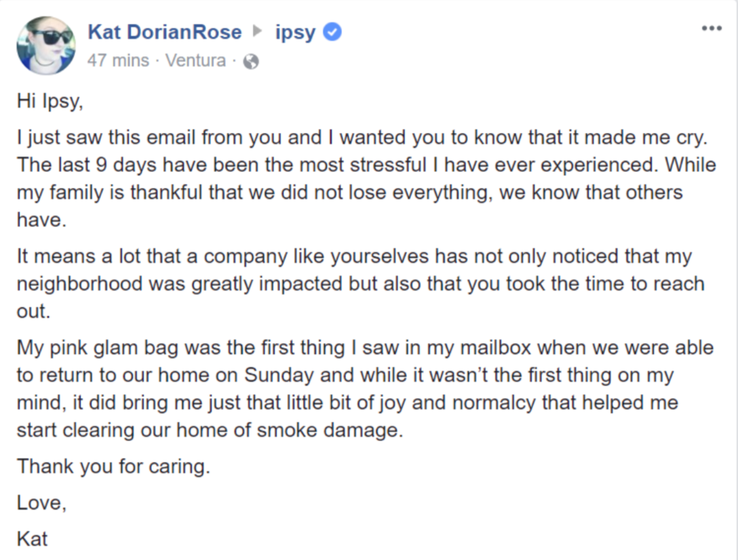Click the 'Kat' signature at the bottom
Image resolution: width=738 pixels, height=560 pixels.
pos(32,539)
